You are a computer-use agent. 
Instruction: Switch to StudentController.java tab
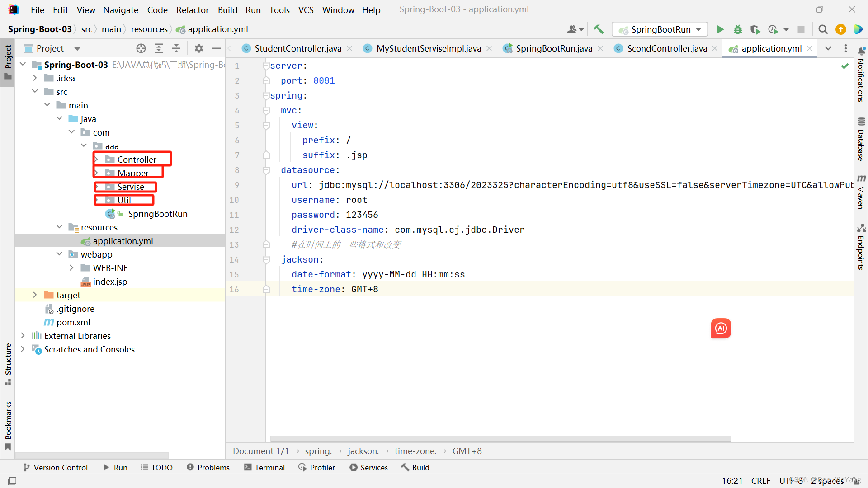point(298,48)
